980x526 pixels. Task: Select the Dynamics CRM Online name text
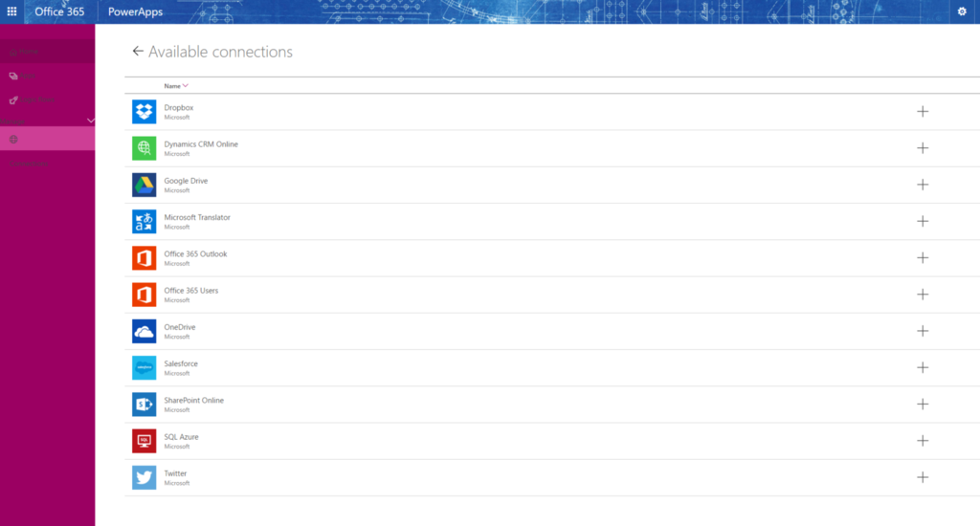pyautogui.click(x=201, y=144)
